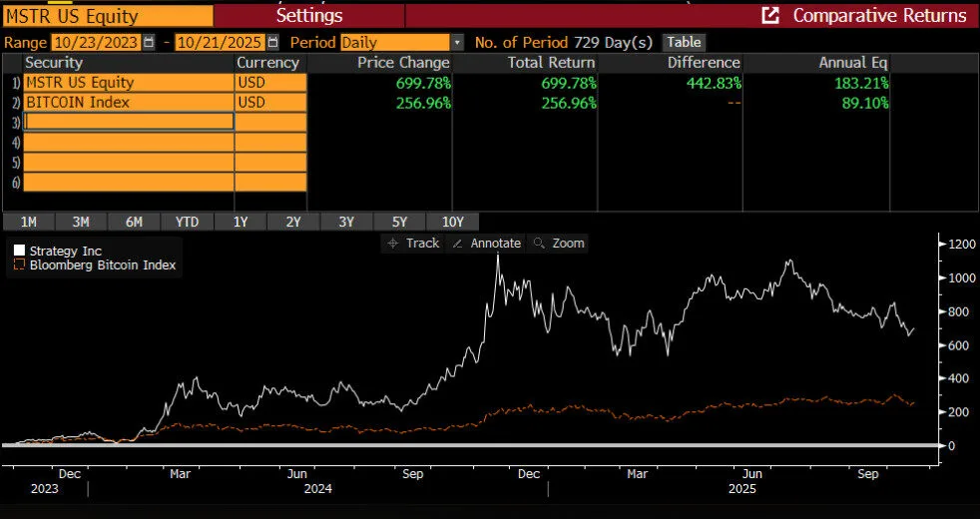Open the start date calendar icon
Viewport: 980px width, 519px height.
click(x=150, y=43)
